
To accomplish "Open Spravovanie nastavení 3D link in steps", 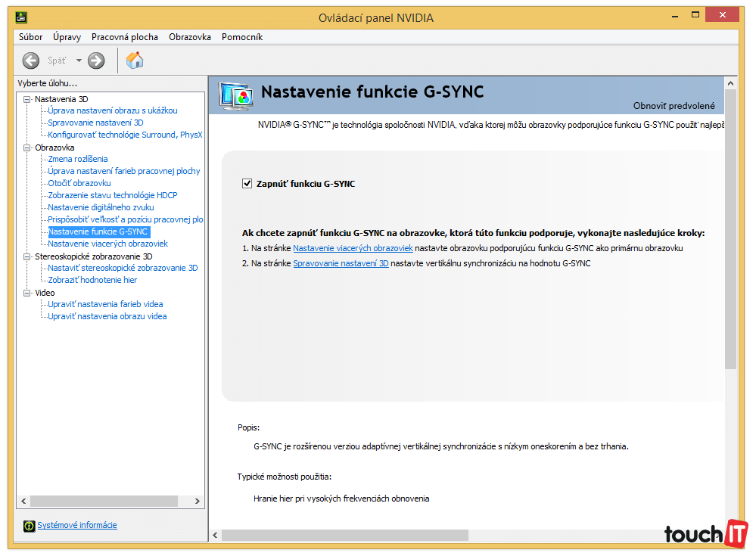I will point(341,263).
